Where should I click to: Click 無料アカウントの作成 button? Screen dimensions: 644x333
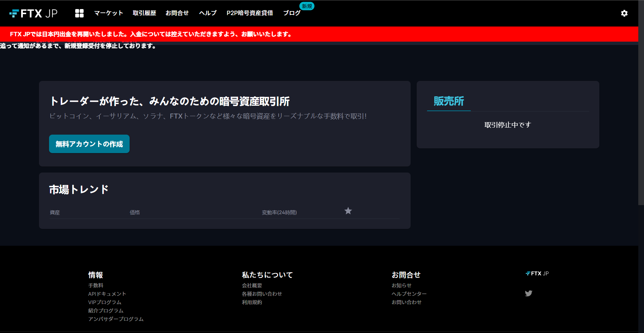click(89, 144)
